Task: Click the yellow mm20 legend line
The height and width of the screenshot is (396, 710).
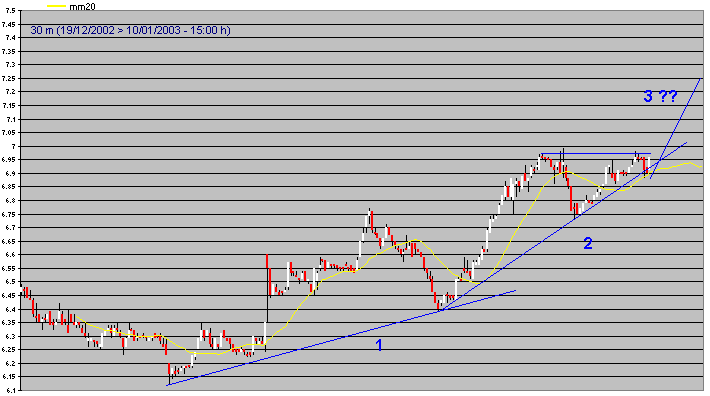Action: (56, 6)
